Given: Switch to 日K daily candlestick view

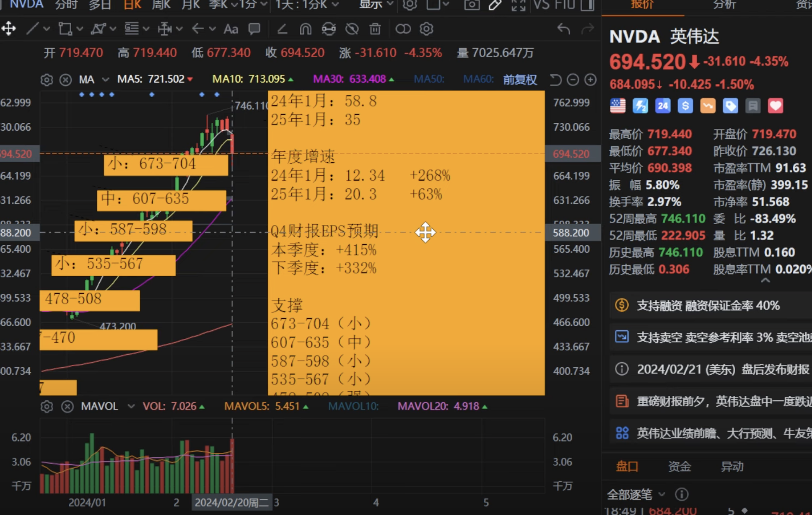Looking at the screenshot, I should click(132, 5).
